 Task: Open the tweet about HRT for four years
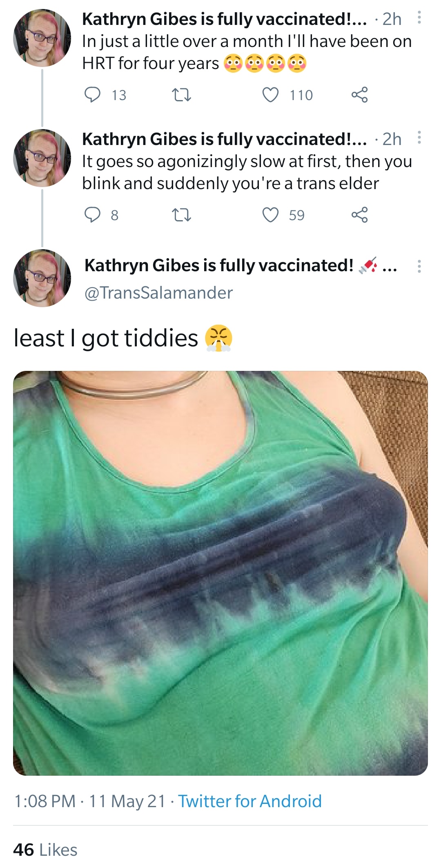click(x=247, y=52)
